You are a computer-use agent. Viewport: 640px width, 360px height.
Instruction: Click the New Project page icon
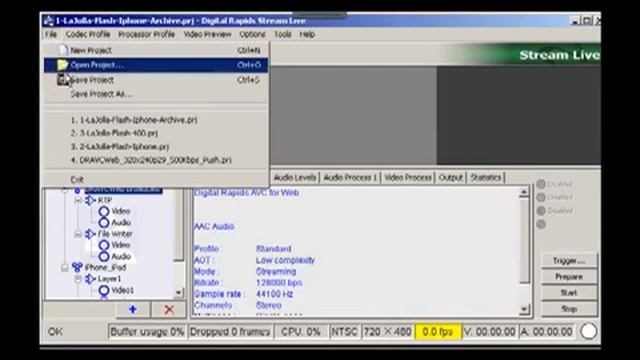coord(63,50)
